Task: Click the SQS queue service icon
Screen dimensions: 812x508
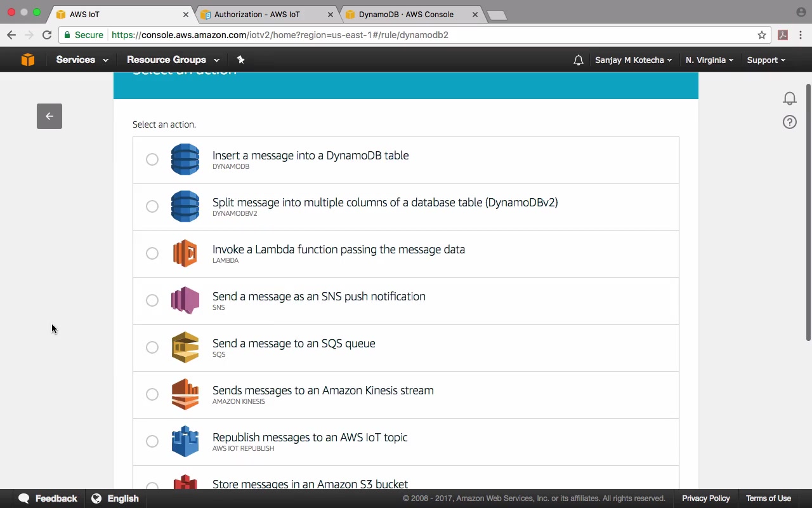Action: [185, 347]
